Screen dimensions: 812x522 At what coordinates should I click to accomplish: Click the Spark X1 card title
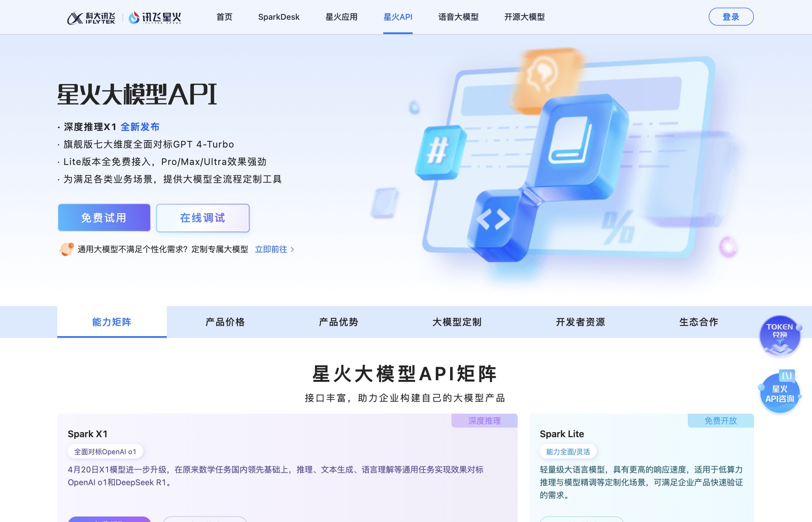point(87,434)
